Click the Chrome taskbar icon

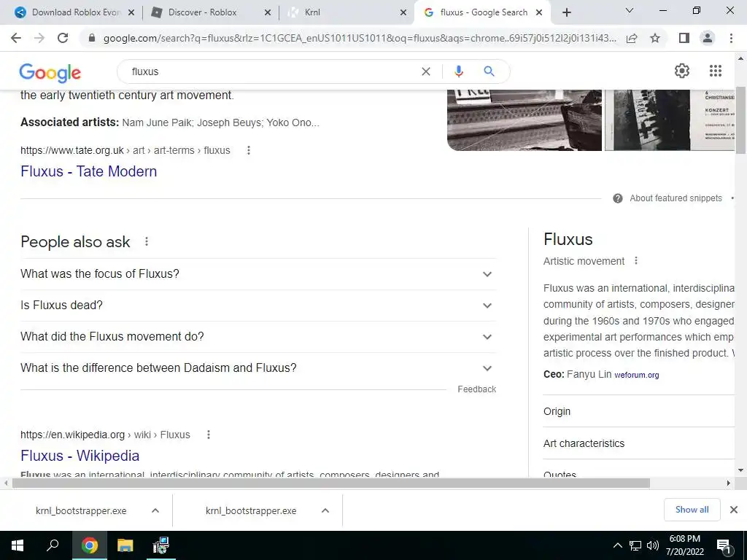[x=90, y=545]
